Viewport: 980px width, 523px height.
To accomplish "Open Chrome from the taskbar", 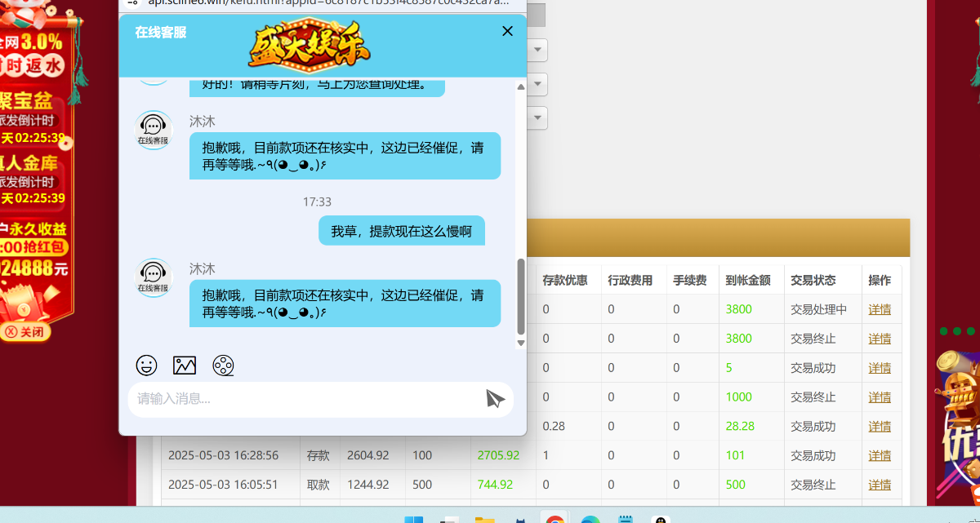I will pos(555,520).
